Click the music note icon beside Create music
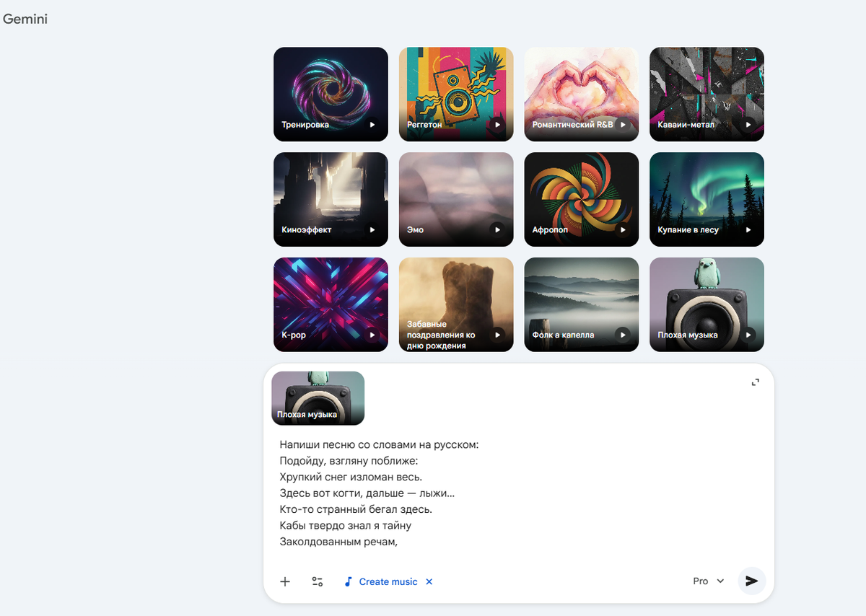This screenshot has height=616, width=866. (x=349, y=581)
